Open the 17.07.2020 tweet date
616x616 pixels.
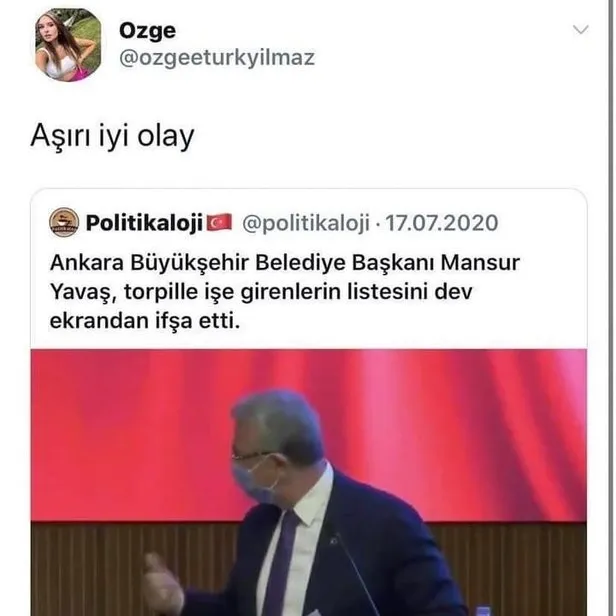[x=442, y=223]
